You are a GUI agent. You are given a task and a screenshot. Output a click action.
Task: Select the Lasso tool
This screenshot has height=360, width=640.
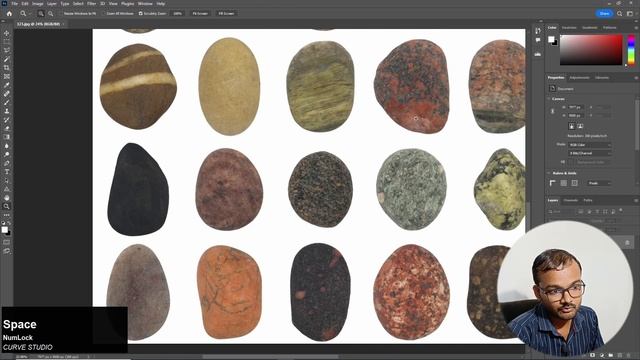tap(7, 50)
